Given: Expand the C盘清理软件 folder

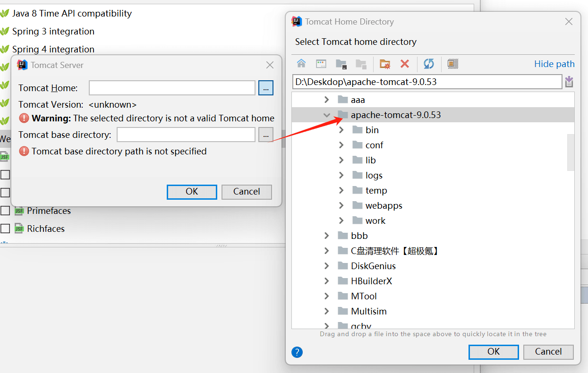Looking at the screenshot, I should [326, 251].
